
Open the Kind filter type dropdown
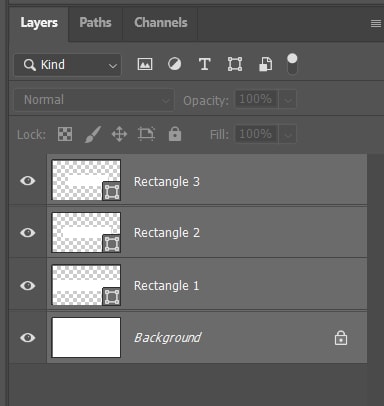point(68,65)
